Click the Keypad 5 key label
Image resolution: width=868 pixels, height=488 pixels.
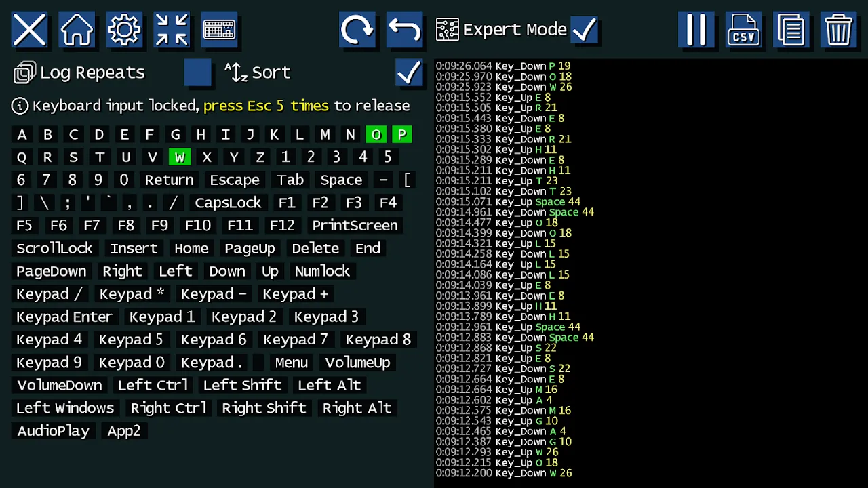(x=131, y=340)
